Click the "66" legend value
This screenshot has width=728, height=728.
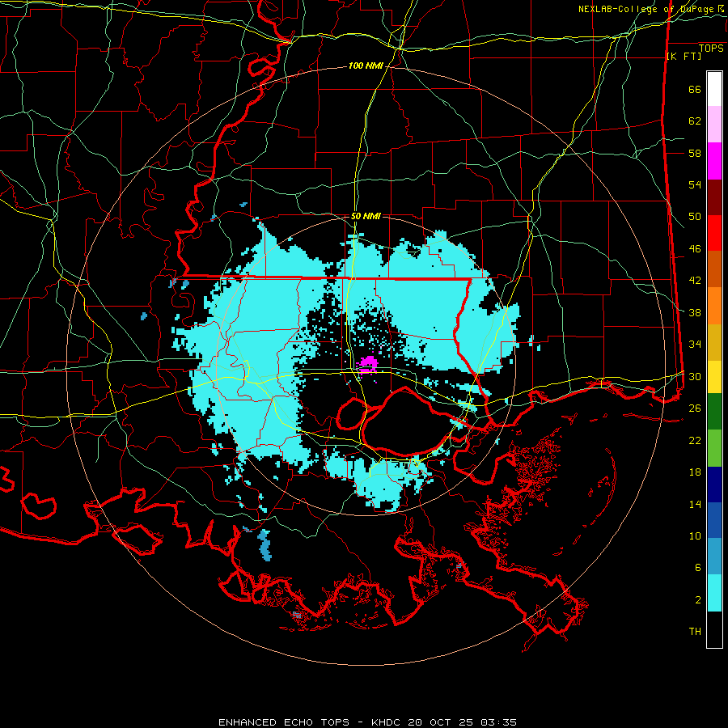point(695,89)
